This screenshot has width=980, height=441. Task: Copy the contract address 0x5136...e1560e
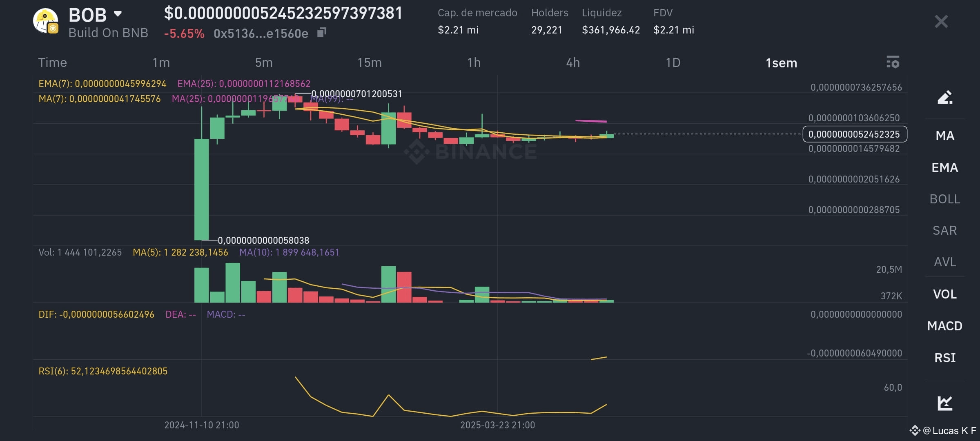click(322, 33)
